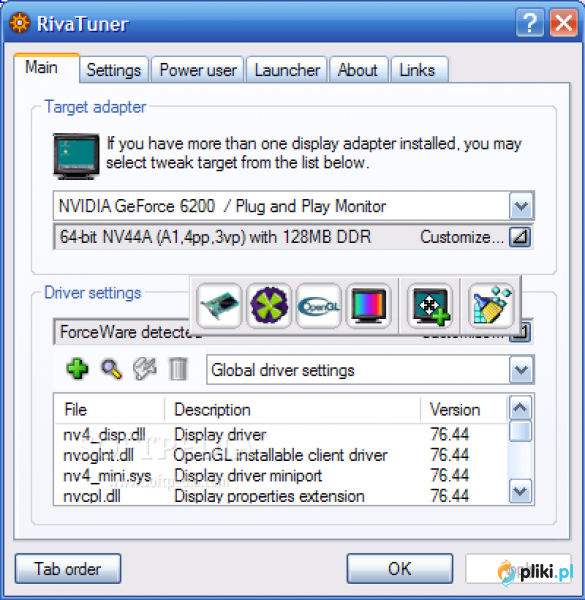The height and width of the screenshot is (600, 585).
Task: Go to the Launcher tab
Action: [x=287, y=70]
